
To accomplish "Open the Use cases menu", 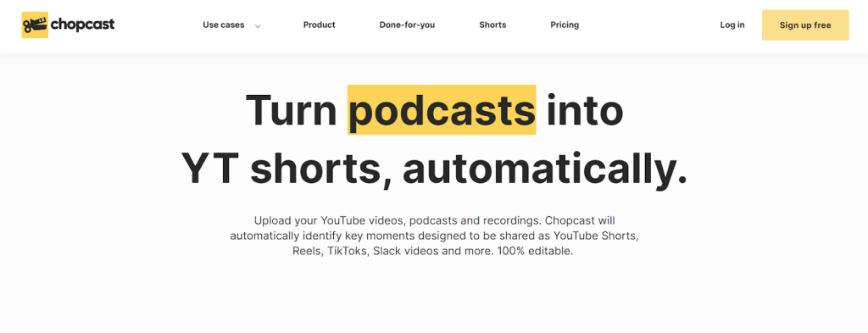I will coord(224,25).
